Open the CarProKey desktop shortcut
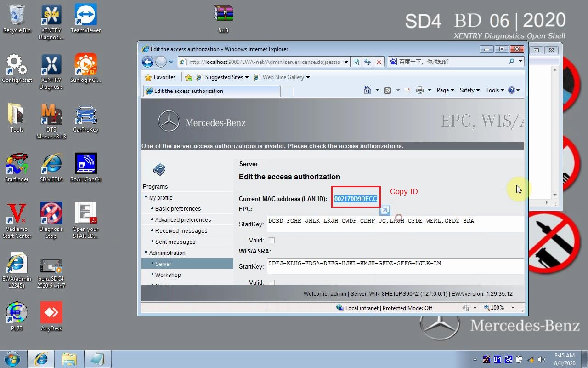This screenshot has width=588, height=368. pyautogui.click(x=85, y=119)
